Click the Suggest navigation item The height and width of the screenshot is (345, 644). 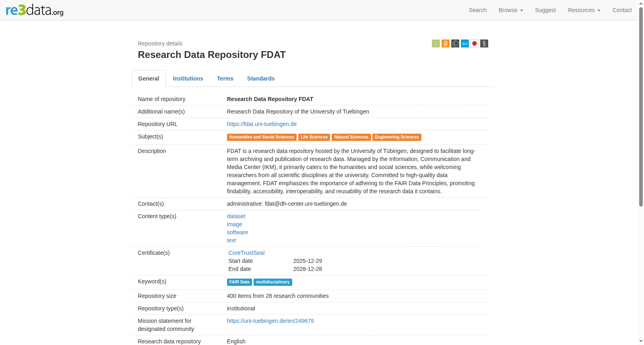(x=545, y=10)
